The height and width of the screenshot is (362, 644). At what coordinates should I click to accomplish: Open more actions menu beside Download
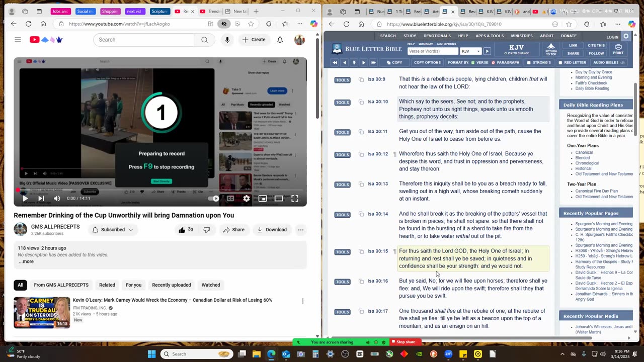(301, 230)
